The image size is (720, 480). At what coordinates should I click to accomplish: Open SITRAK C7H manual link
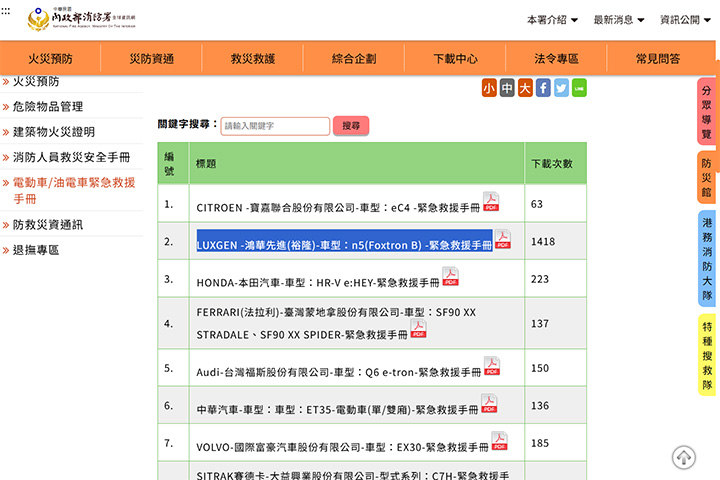[x=353, y=475]
